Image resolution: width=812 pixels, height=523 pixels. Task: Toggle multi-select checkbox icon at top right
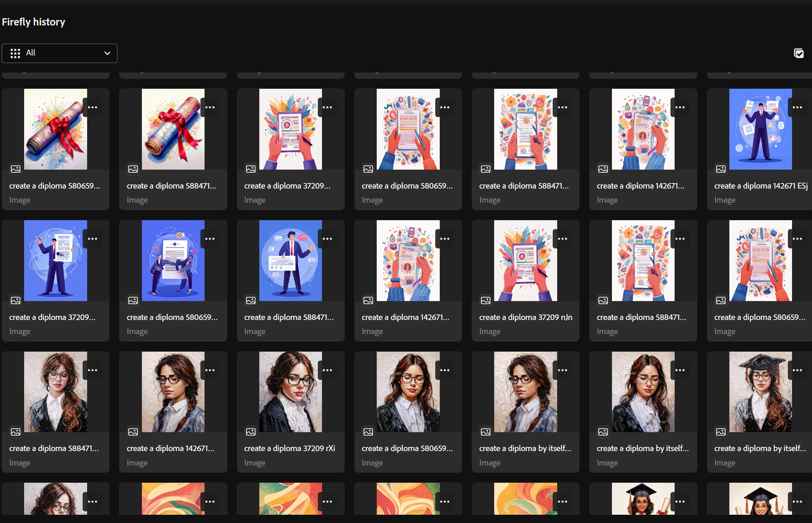tap(799, 53)
